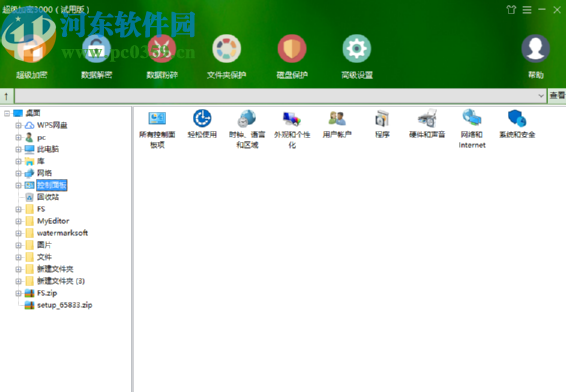
Task: Click the skin (shirt) icon in title bar
Action: [511, 10]
